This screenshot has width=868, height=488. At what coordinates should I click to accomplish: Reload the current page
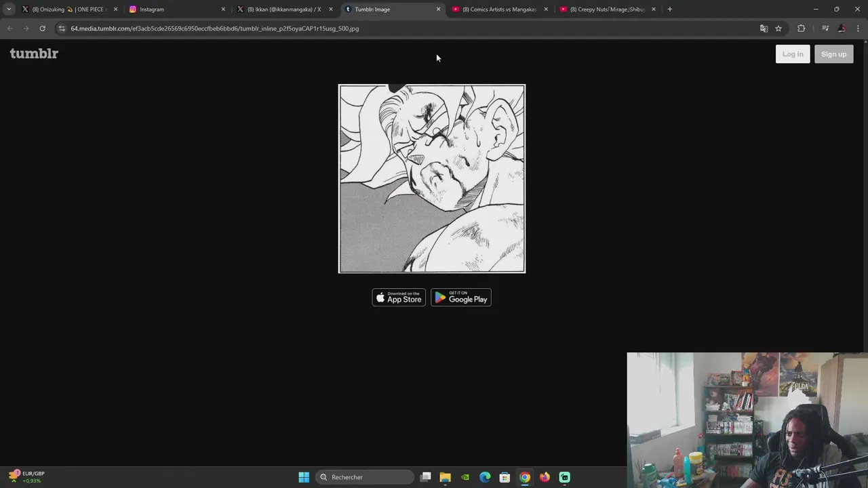[42, 28]
